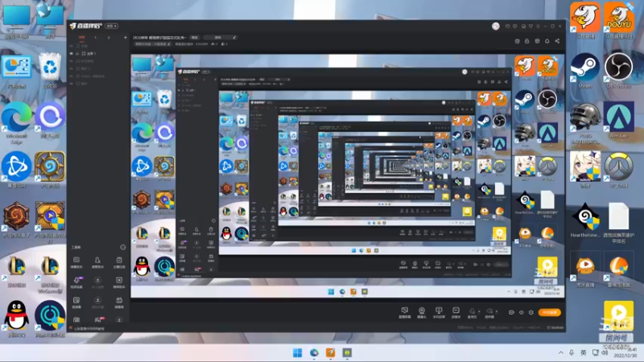Toggle visibility eye of the first source row
This screenshot has width=644, height=362.
coord(71,46)
